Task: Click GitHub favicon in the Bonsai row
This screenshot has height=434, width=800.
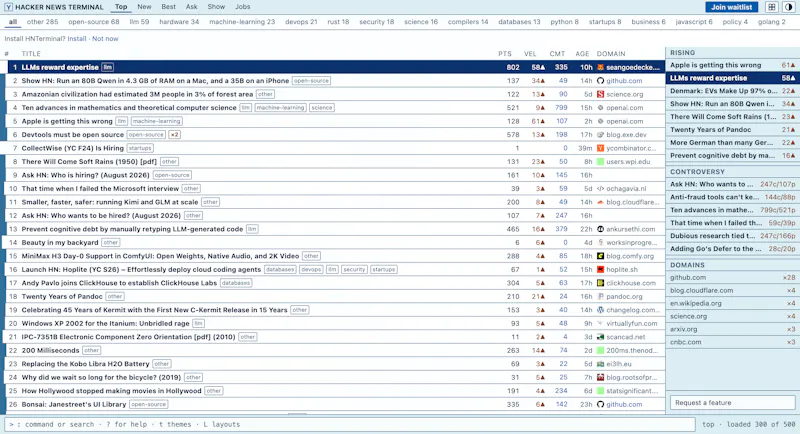Action: pyautogui.click(x=601, y=404)
